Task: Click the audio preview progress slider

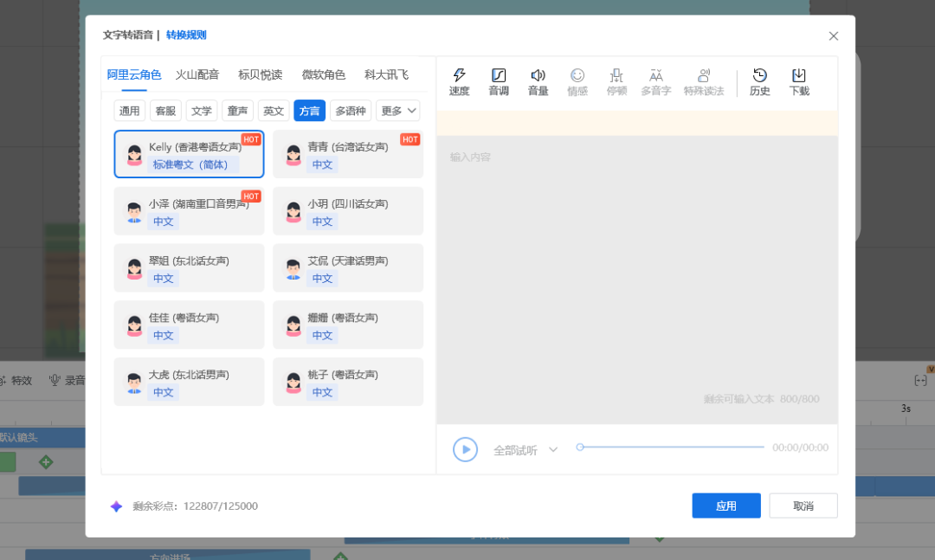Action: [672, 447]
